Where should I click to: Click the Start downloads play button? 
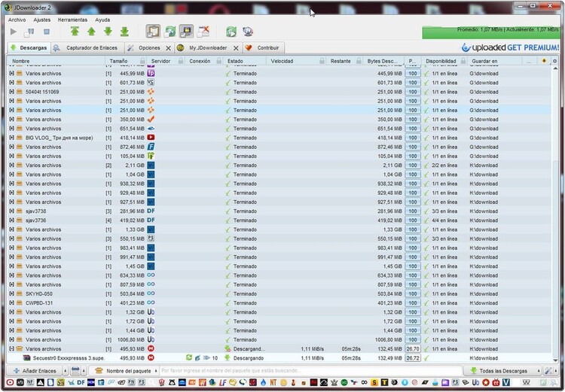(x=13, y=32)
